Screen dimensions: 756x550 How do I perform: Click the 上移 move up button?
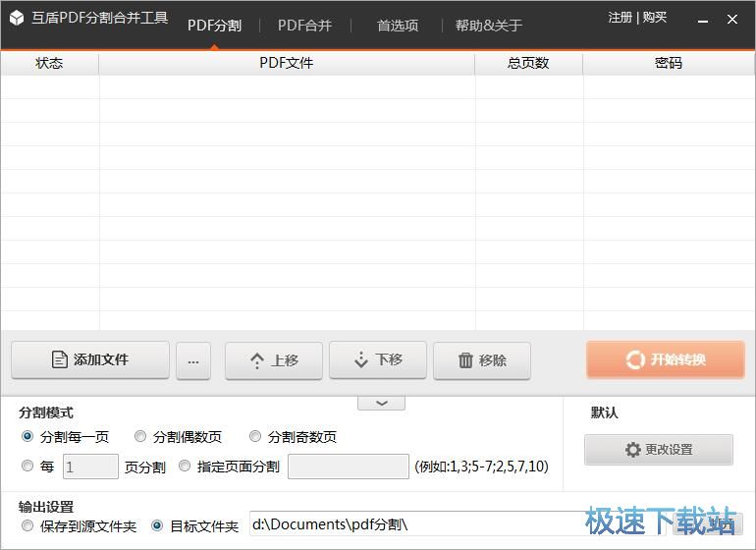click(x=274, y=360)
